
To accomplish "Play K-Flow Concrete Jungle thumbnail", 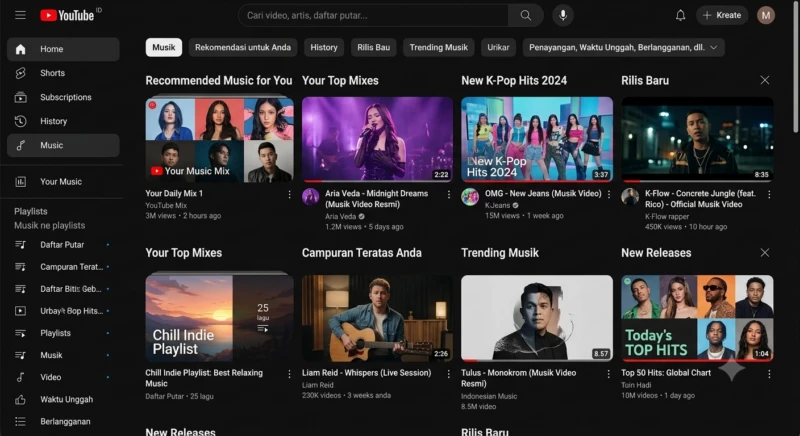I will (x=697, y=139).
